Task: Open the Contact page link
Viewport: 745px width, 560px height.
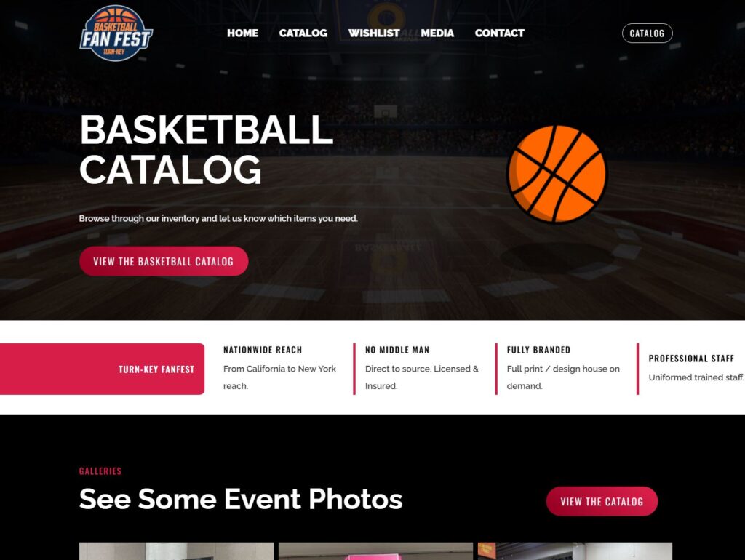Action: pyautogui.click(x=499, y=33)
